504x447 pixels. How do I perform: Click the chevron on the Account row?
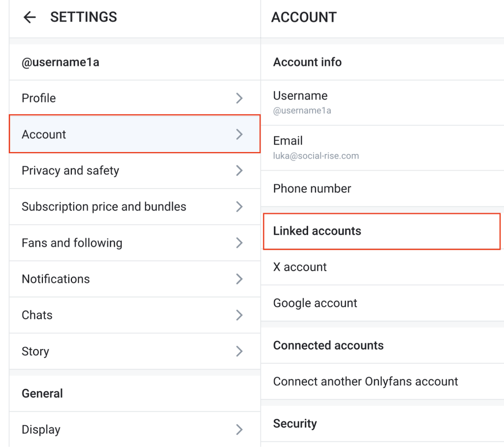coord(239,134)
